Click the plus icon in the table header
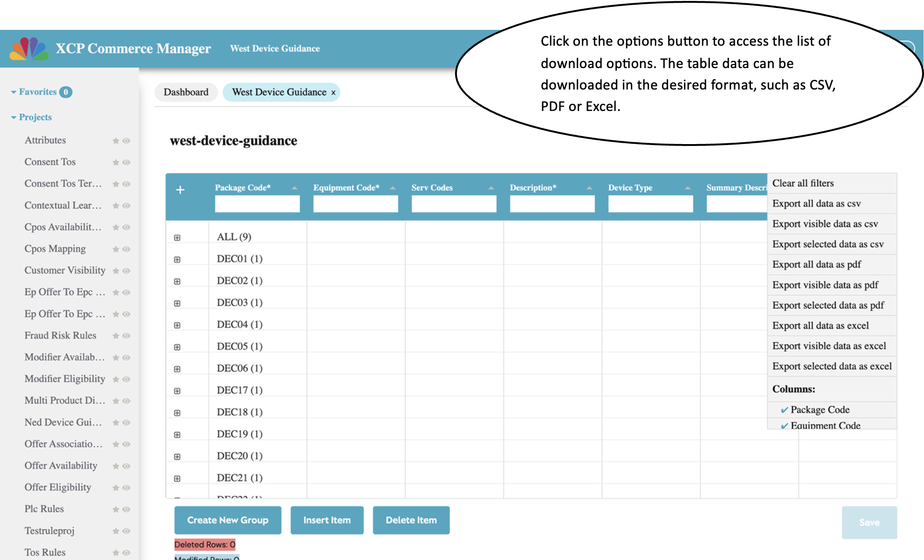 (180, 190)
